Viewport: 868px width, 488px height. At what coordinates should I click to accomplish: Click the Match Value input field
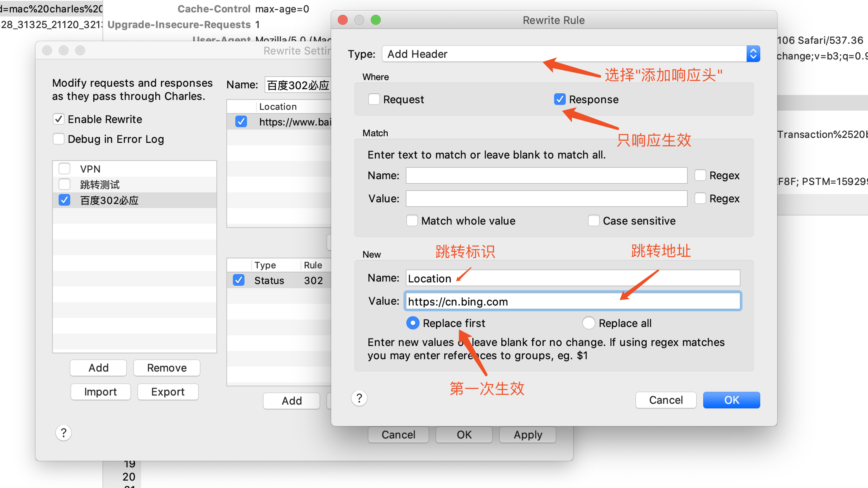point(546,199)
